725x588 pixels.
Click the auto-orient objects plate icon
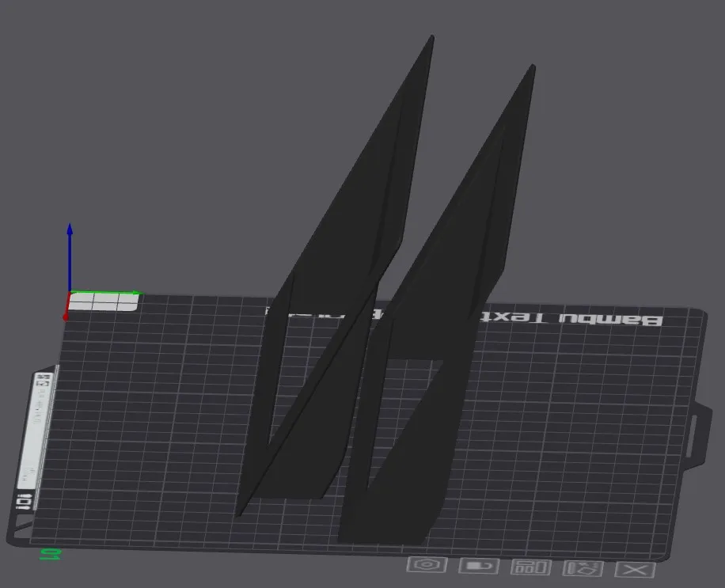tap(583, 568)
